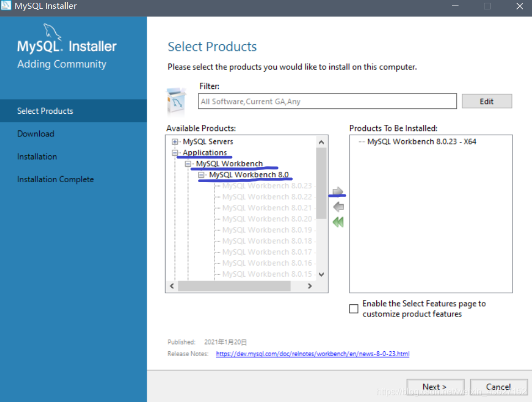
Task: Click the Cancel button
Action: (x=498, y=387)
